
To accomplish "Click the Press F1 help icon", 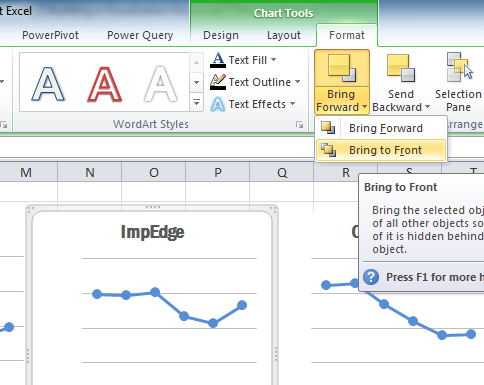I will pos(371,277).
